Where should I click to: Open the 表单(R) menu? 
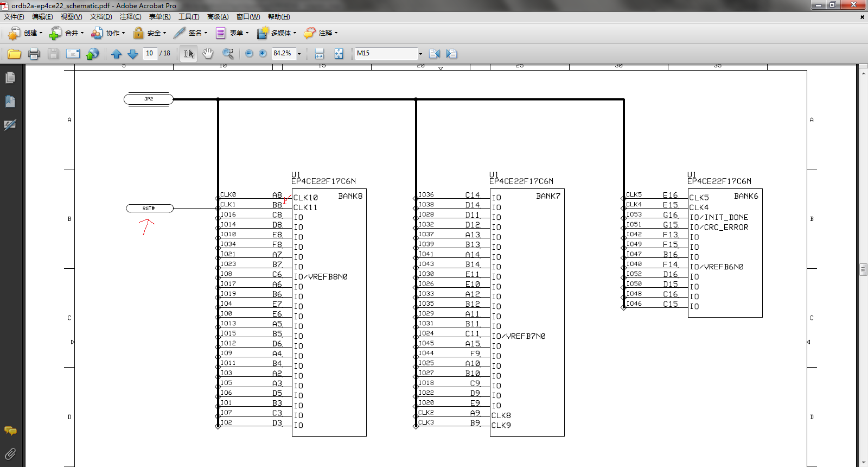pos(159,17)
